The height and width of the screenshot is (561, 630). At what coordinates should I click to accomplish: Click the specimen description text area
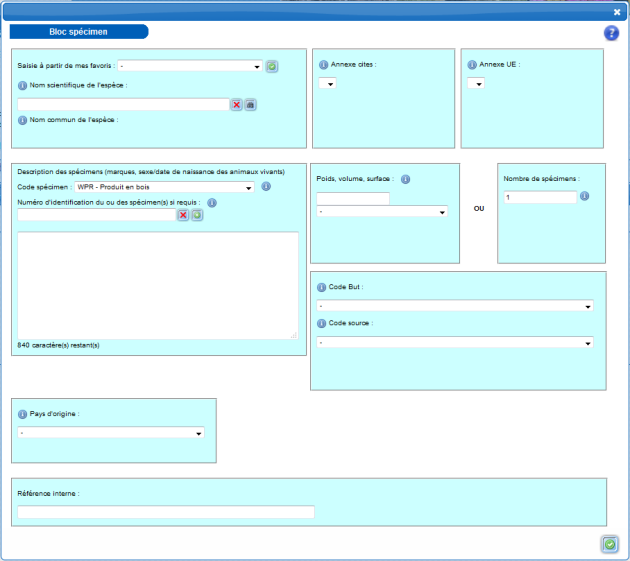[x=158, y=285]
